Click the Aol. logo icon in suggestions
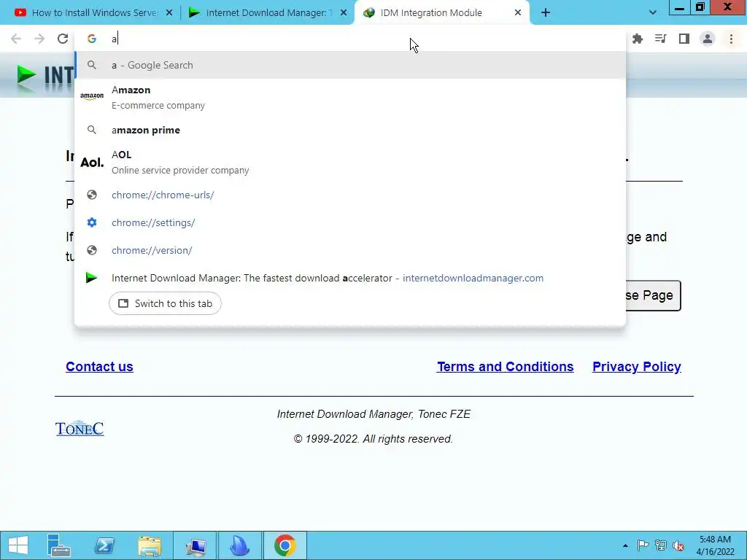This screenshot has height=560, width=747. click(x=92, y=163)
